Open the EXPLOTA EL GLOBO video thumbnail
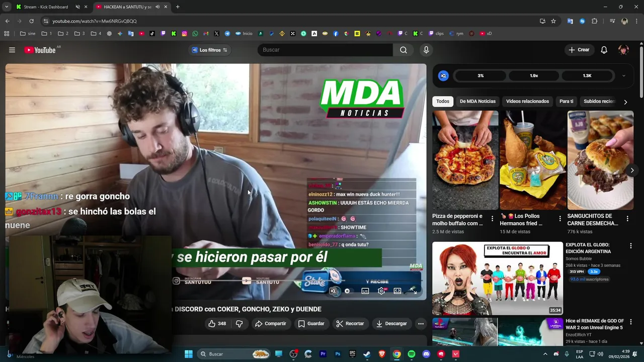Screen dimensions: 644x362 tap(498, 279)
